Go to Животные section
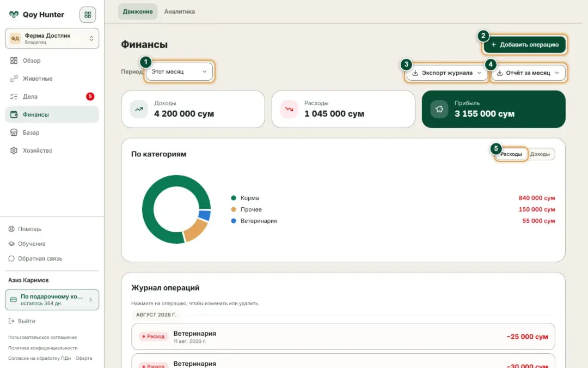The height and width of the screenshot is (368, 588). pos(52,79)
